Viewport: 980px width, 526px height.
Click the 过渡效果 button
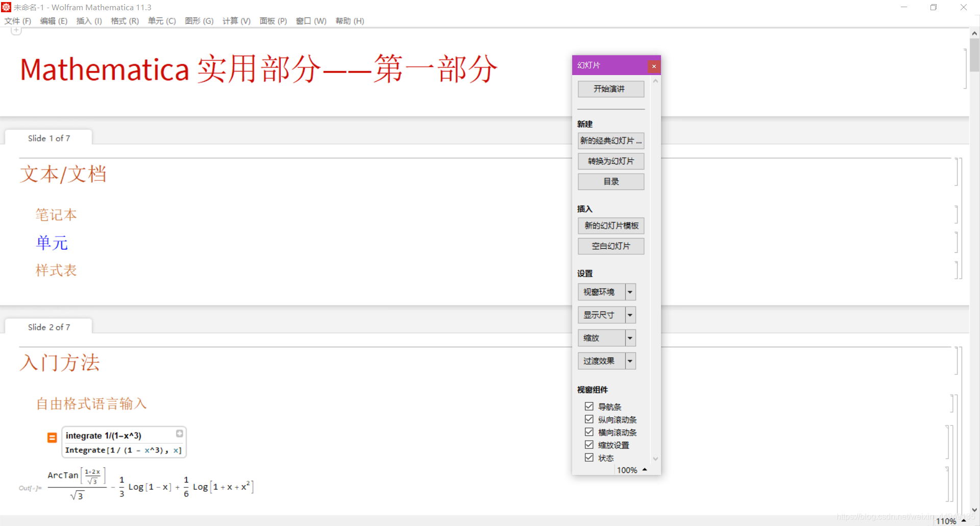tap(601, 361)
